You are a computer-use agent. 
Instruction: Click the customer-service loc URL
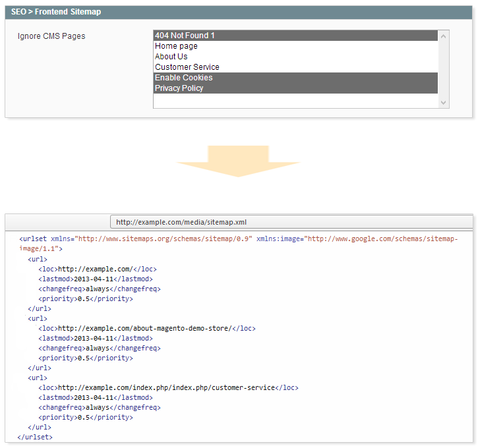pyautogui.click(x=166, y=387)
